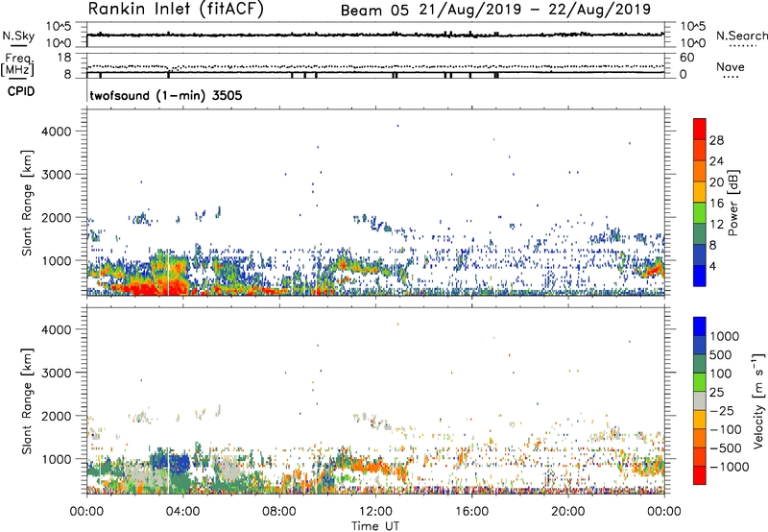Click the 'N.Sky' legend label
Image resolution: width=768 pixels, height=532 pixels.
[18, 36]
